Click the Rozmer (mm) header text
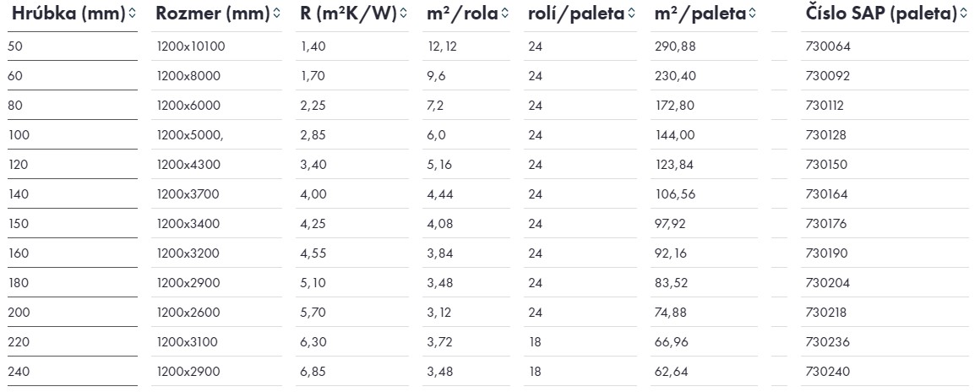The height and width of the screenshot is (392, 980). [x=213, y=14]
